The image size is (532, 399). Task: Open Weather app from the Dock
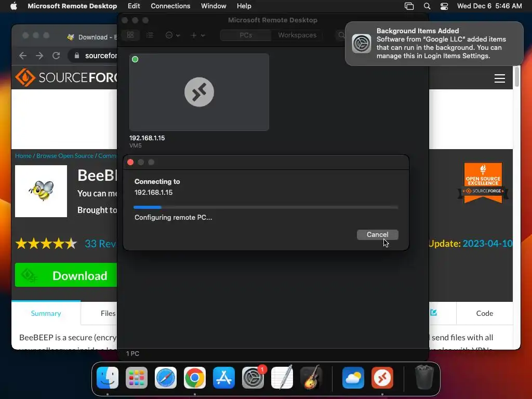(353, 378)
